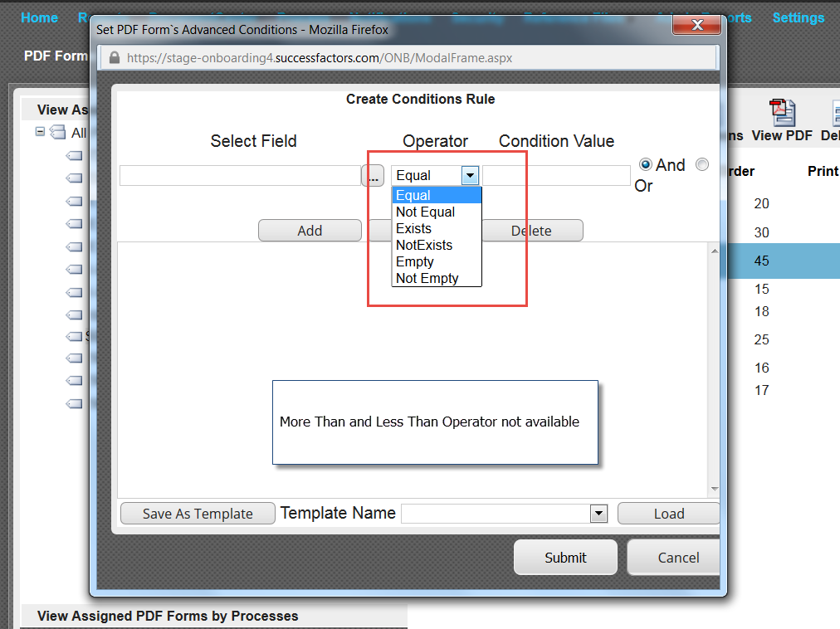The height and width of the screenshot is (629, 840).
Task: Choose Empty from operator list
Action: coord(437,262)
